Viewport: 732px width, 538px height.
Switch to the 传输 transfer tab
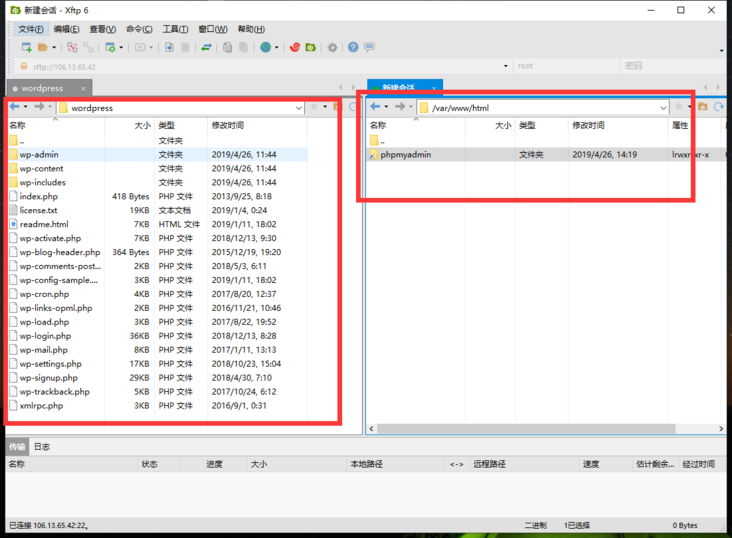[17, 447]
